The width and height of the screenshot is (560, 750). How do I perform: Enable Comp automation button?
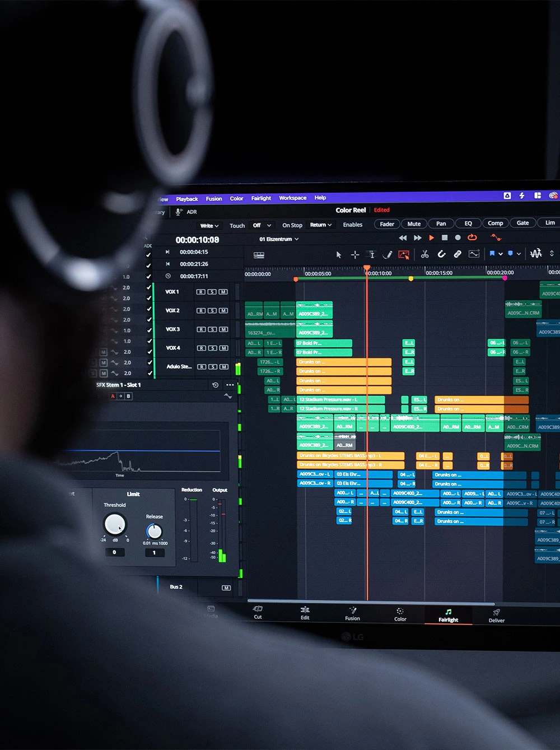point(495,223)
